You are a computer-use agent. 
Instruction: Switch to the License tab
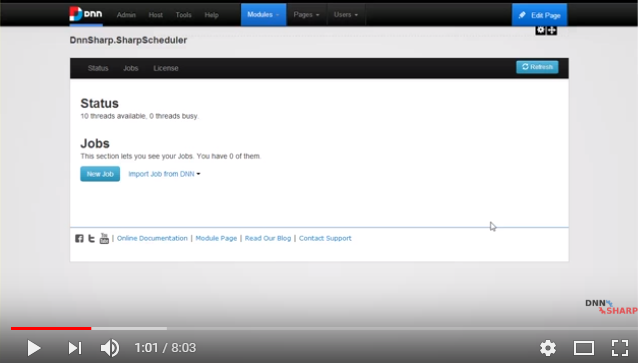tap(166, 68)
